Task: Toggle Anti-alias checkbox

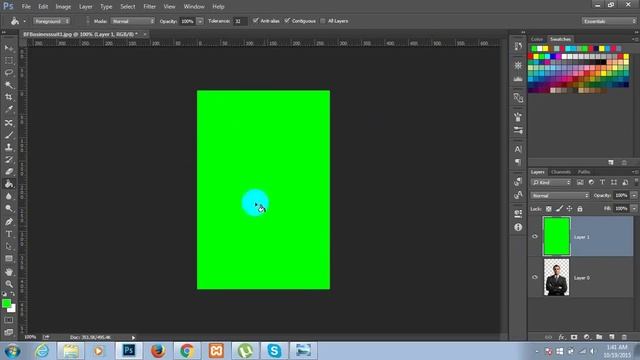Action: click(256, 20)
